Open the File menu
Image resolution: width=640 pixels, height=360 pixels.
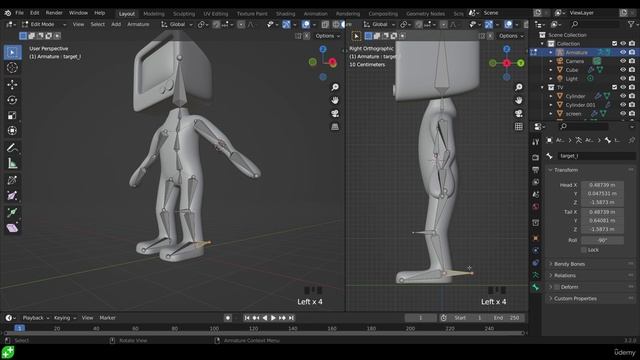point(19,13)
